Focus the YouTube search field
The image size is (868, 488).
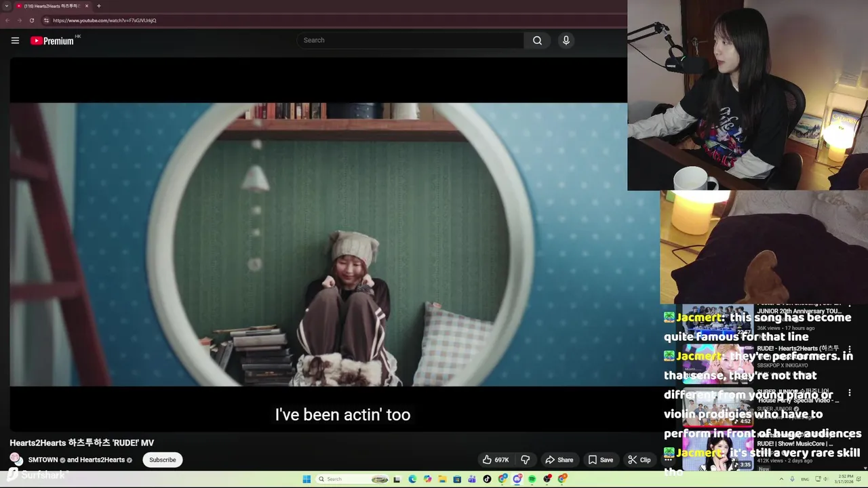pos(410,40)
